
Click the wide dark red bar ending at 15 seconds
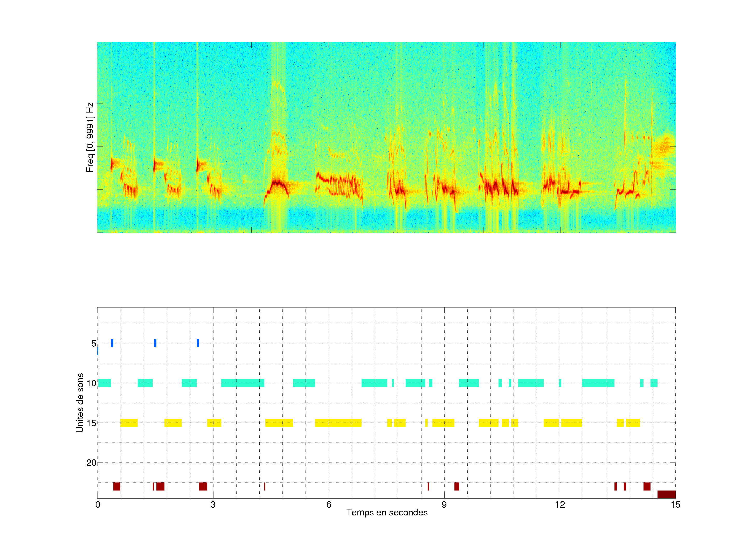click(x=666, y=494)
